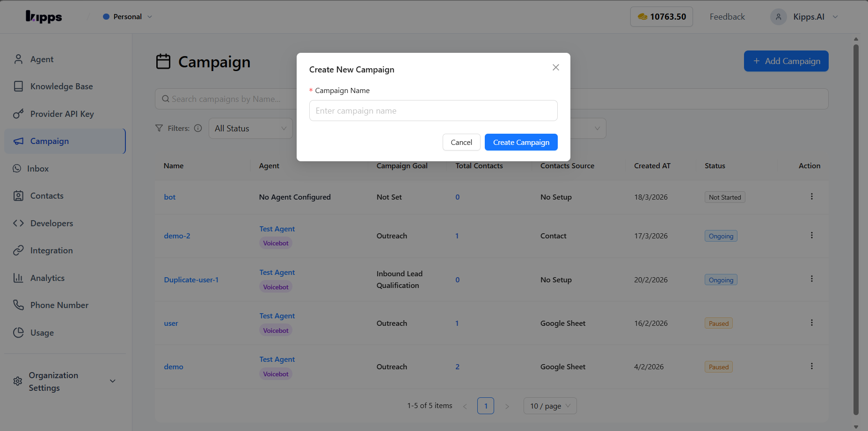The image size is (868, 431).
Task: Click the Kipps logo
Action: (44, 17)
